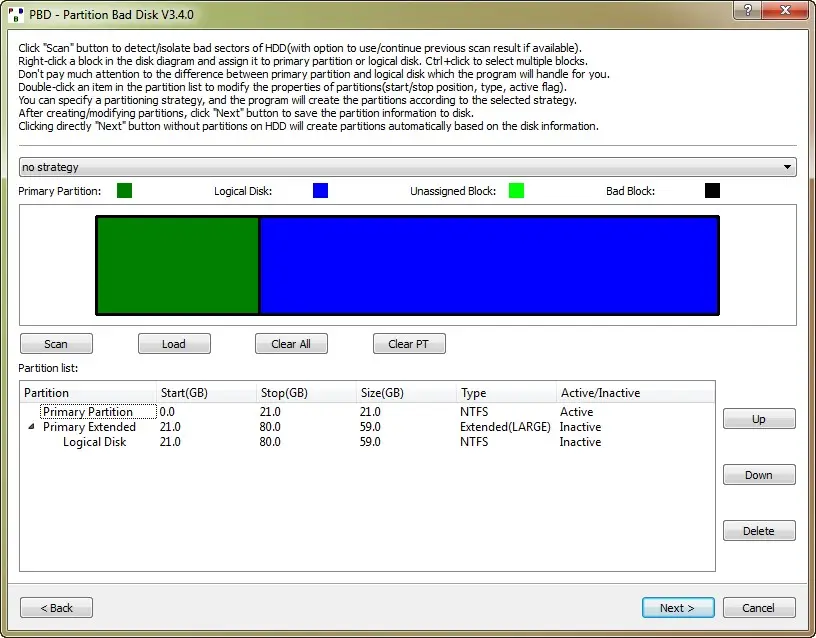Screen dimensions: 816x638
Task: Move partition with the Down button
Action: 759,475
